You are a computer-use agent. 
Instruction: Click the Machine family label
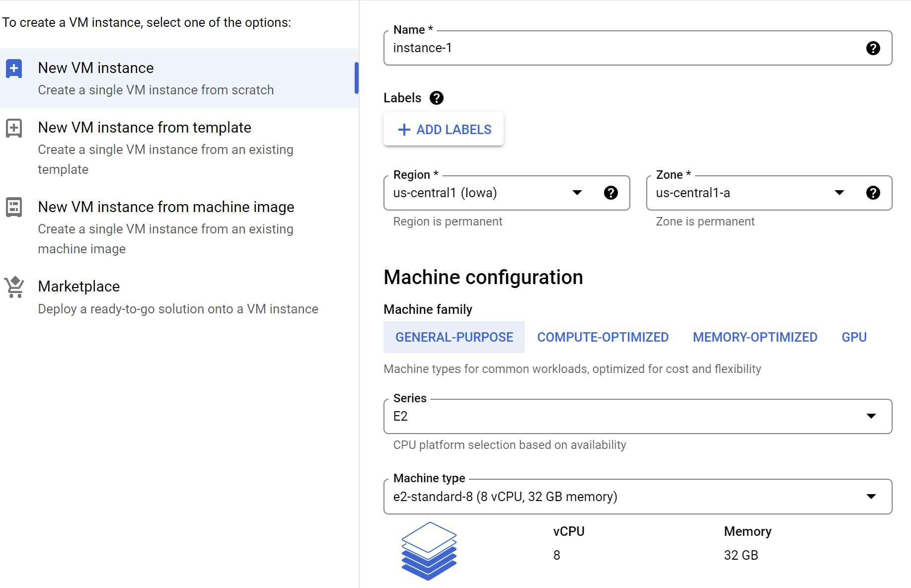pos(428,309)
